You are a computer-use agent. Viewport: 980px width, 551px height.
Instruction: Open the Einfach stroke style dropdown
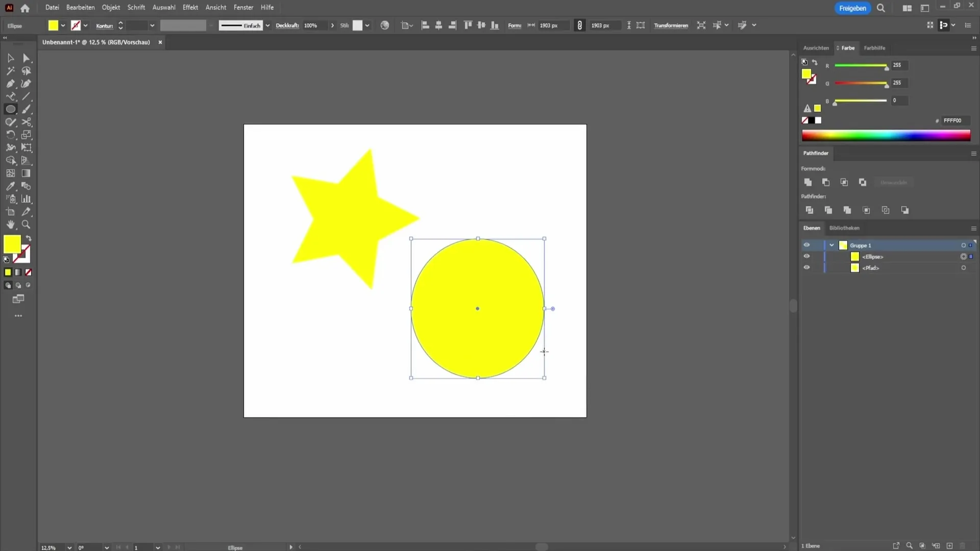pyautogui.click(x=267, y=26)
